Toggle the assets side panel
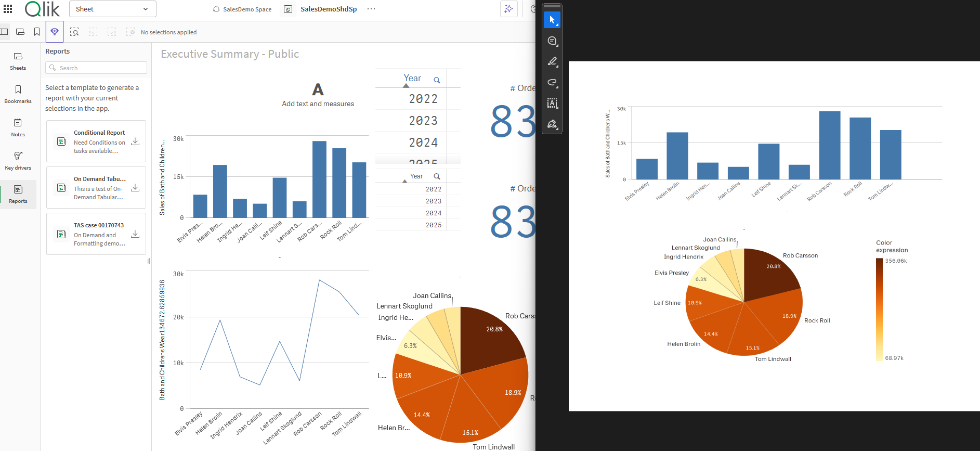Image resolution: width=980 pixels, height=451 pixels. 4,32
